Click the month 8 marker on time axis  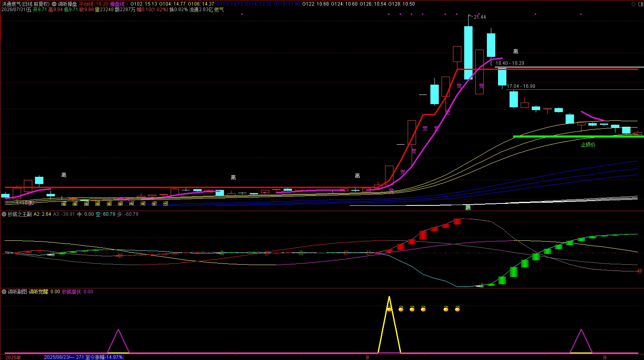coord(368,358)
